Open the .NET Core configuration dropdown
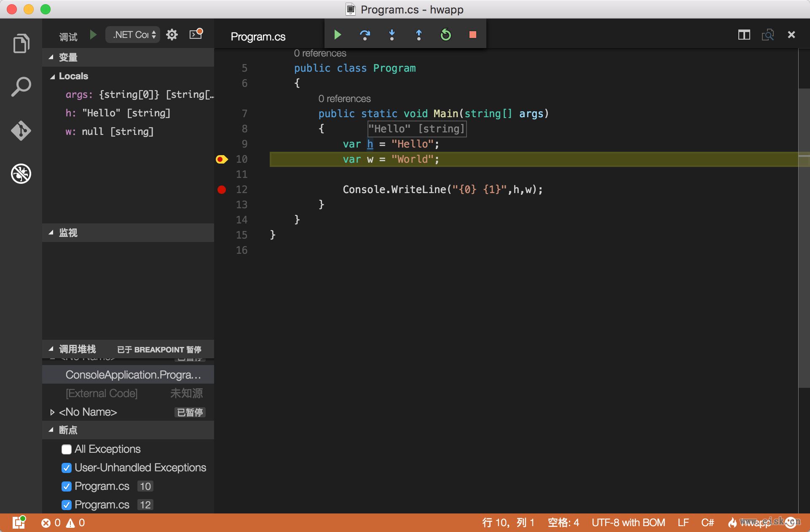 tap(133, 35)
